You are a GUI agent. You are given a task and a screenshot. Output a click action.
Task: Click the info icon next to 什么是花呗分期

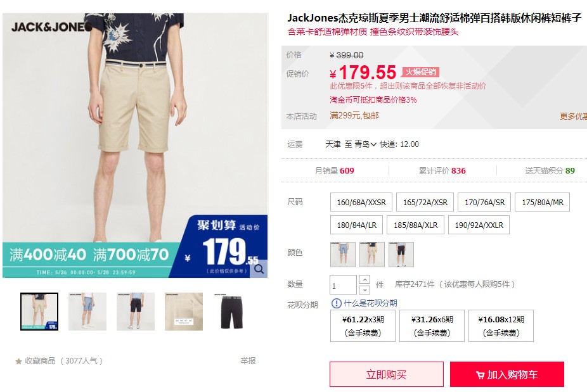click(336, 303)
